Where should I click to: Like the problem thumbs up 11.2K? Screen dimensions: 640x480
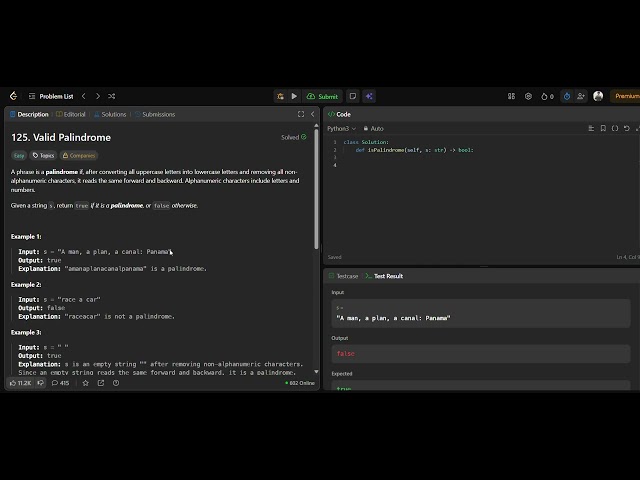pos(20,383)
